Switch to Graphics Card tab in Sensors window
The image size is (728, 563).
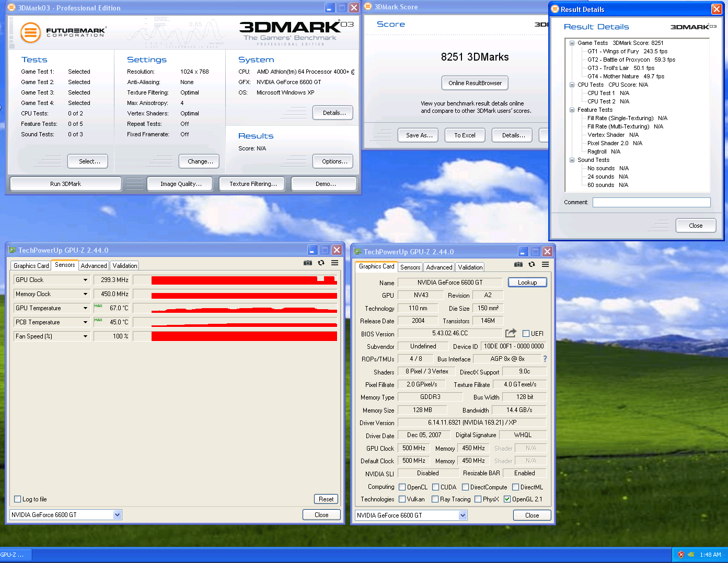click(x=31, y=266)
